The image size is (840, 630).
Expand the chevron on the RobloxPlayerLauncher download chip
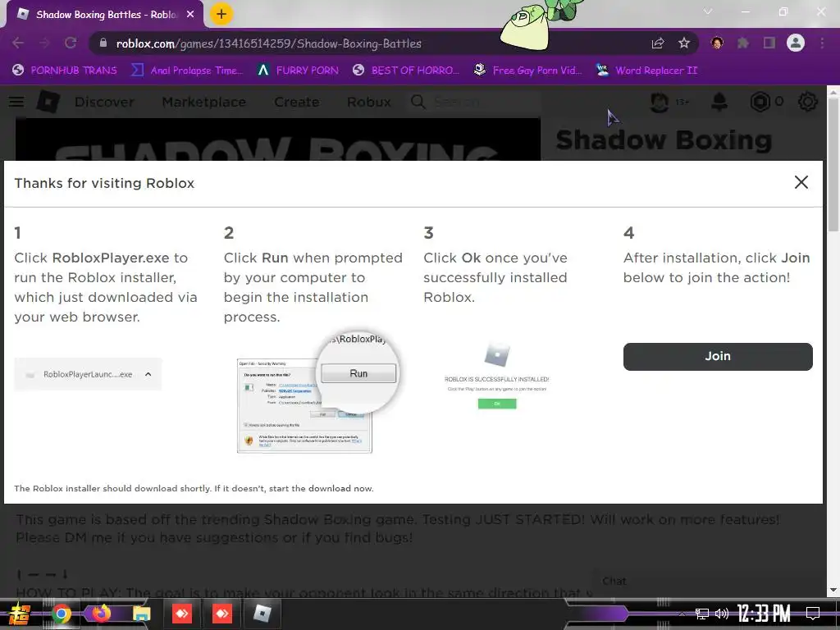(148, 374)
